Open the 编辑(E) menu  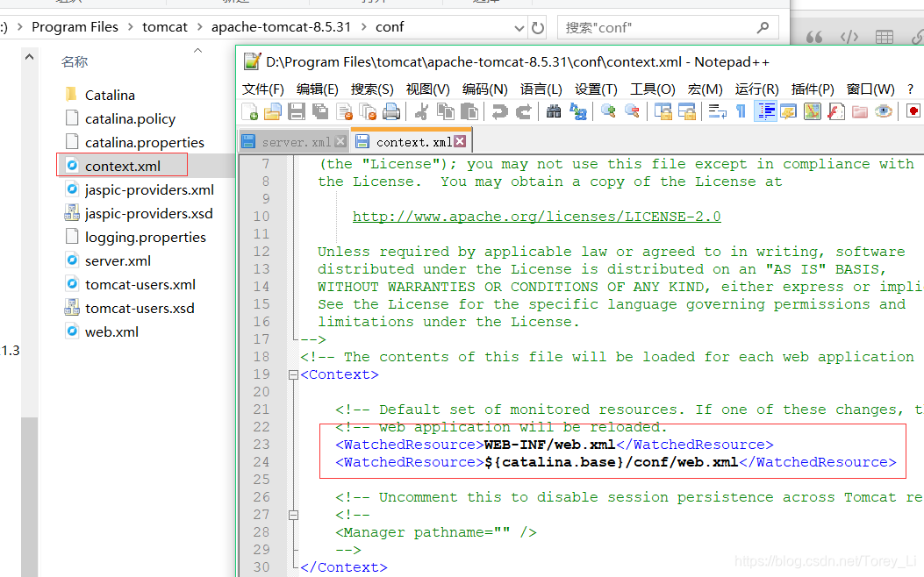point(317,89)
